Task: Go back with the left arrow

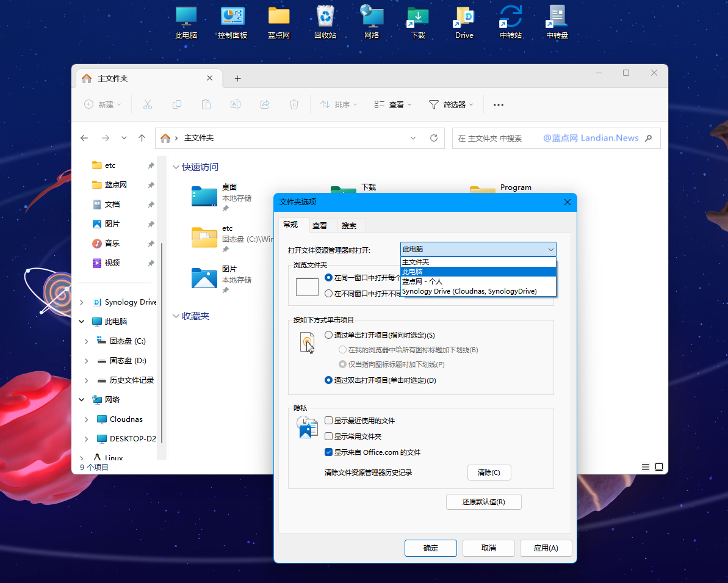Action: tap(84, 138)
